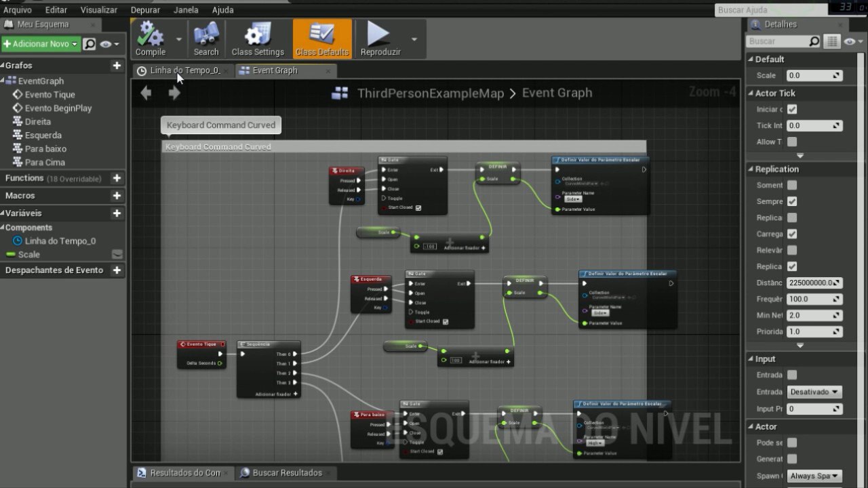Open the Arquivo menu

(18, 10)
